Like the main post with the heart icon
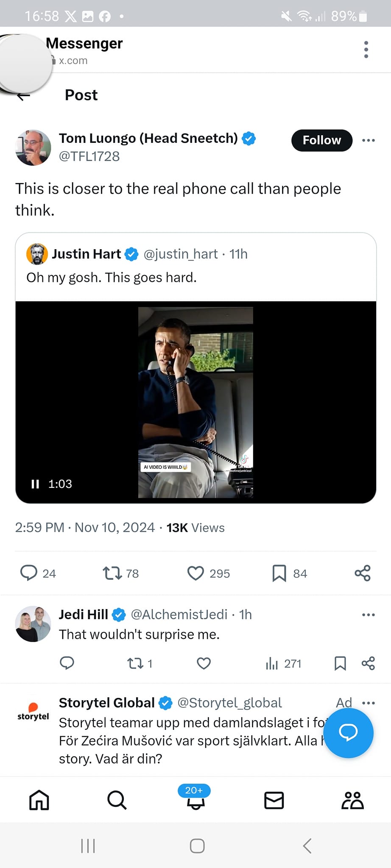Screen dimensions: 391x868 click(x=195, y=573)
